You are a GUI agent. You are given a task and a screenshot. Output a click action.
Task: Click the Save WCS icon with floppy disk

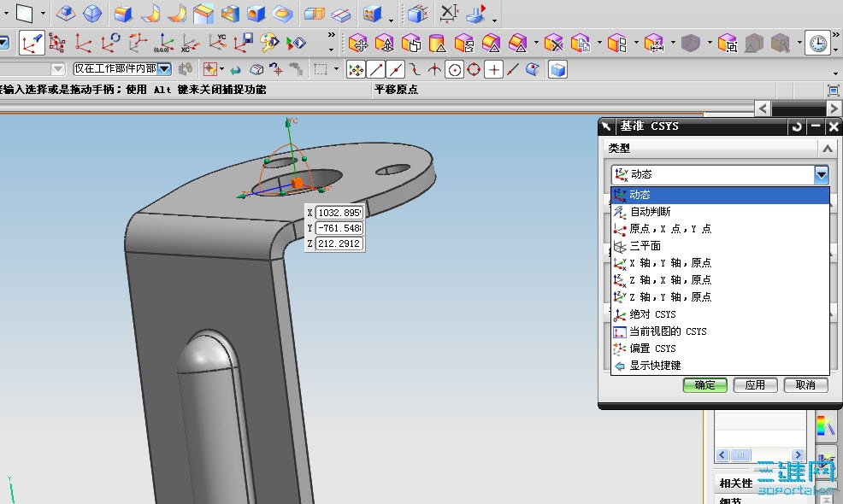[245, 41]
